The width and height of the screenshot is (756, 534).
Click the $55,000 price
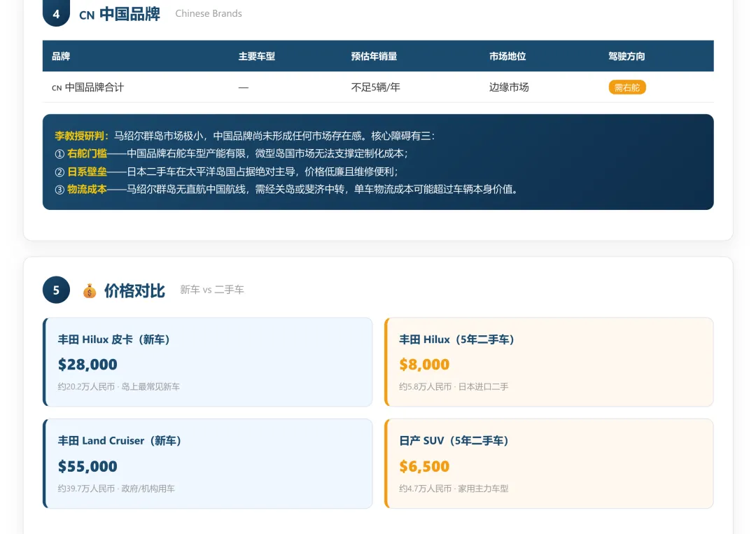tap(87, 467)
